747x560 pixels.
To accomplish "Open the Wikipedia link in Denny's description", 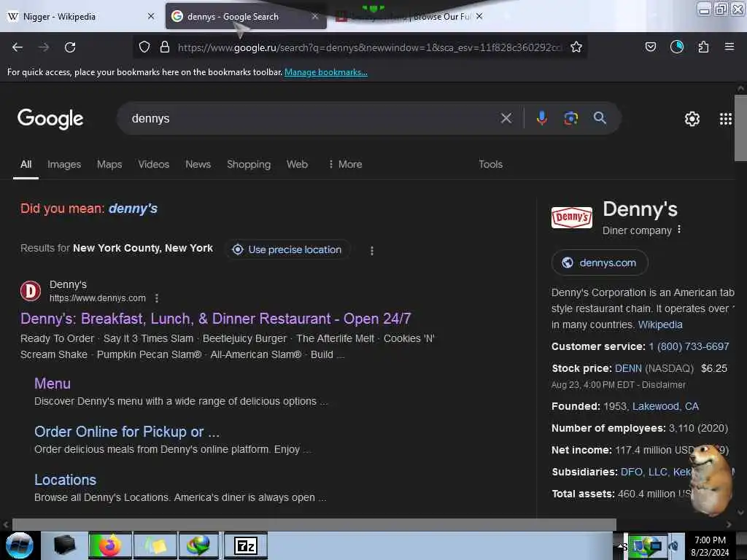I will tap(660, 324).
